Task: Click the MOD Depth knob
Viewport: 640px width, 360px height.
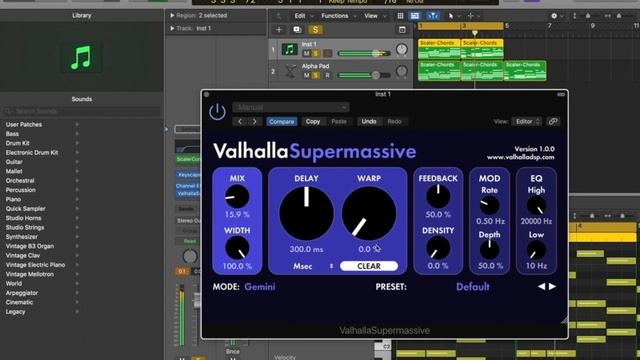Action: click(489, 249)
